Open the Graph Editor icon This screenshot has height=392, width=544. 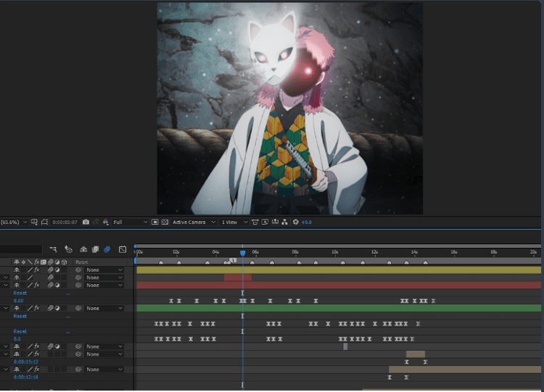pos(123,249)
